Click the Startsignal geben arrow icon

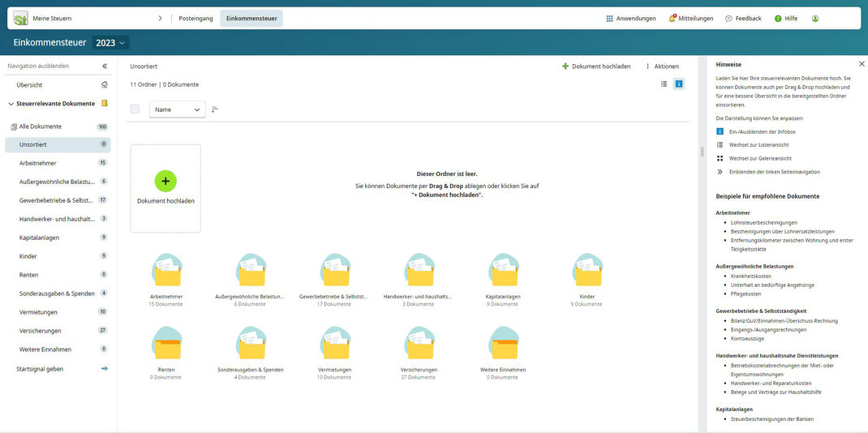tap(104, 368)
